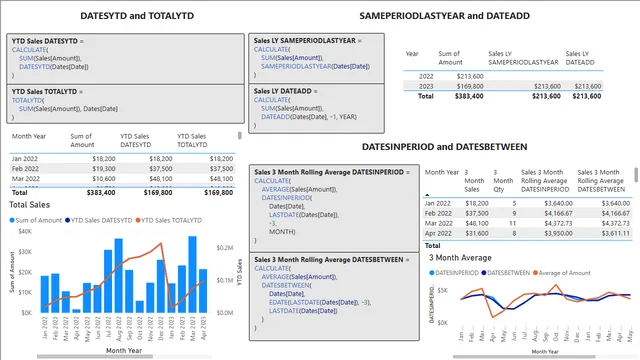Click the 3 Month Sales column header
The height and width of the screenshot is (360, 640).
pyautogui.click(x=474, y=181)
